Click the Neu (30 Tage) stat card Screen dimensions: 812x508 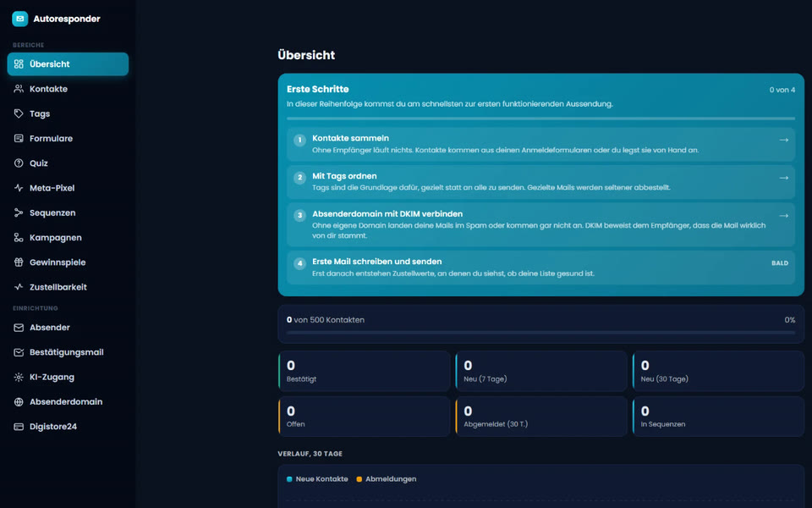(718, 371)
